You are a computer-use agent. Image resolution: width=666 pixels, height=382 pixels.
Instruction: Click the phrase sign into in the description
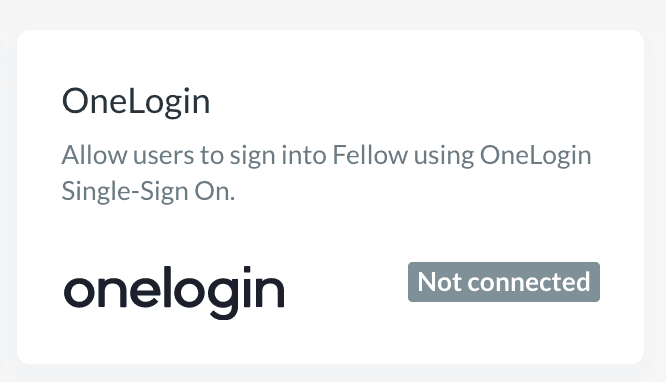click(x=278, y=156)
